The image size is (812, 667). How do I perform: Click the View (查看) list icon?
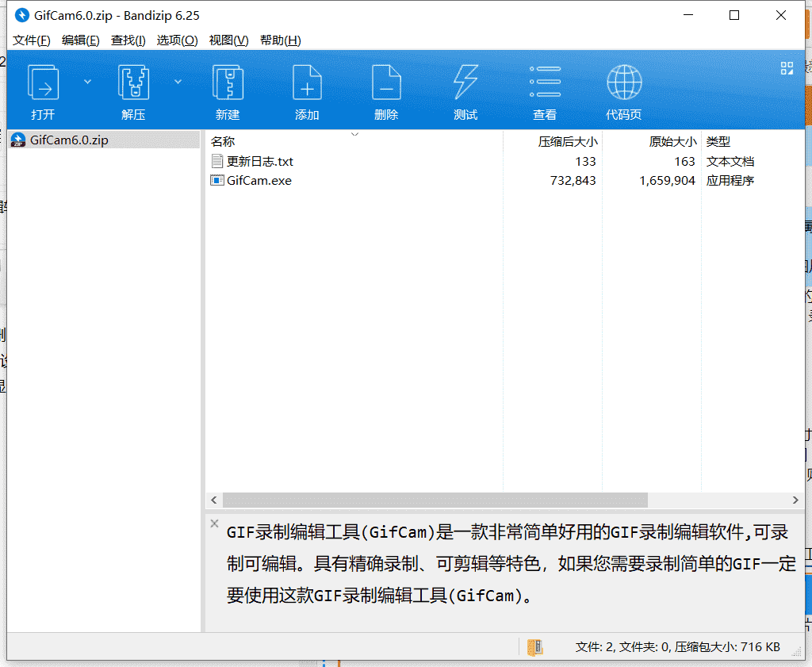(x=545, y=82)
